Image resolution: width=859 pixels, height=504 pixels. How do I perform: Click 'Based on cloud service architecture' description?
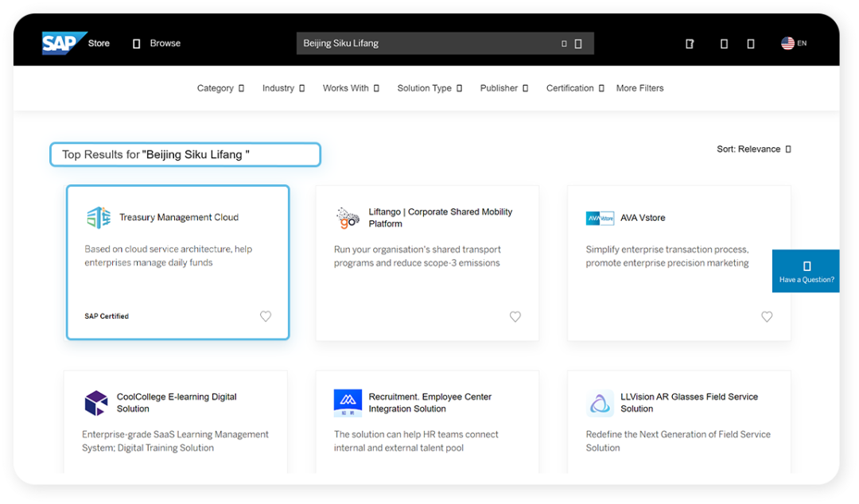tap(168, 256)
